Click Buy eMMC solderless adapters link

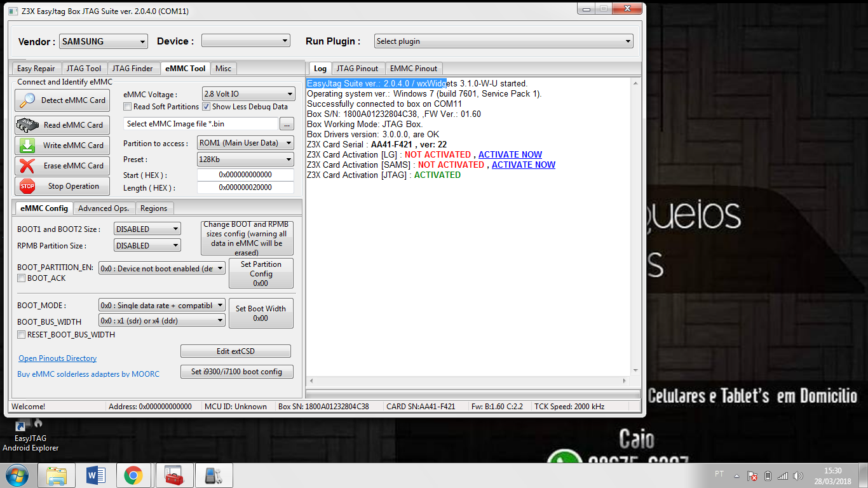(88, 374)
